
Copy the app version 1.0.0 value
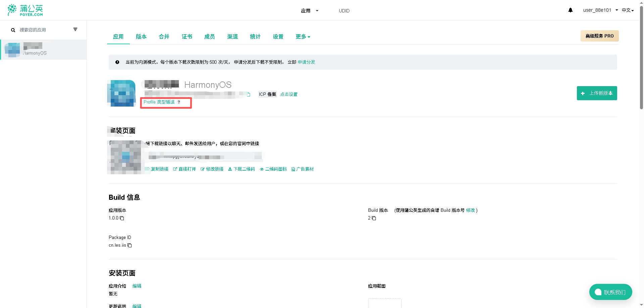coord(122,218)
